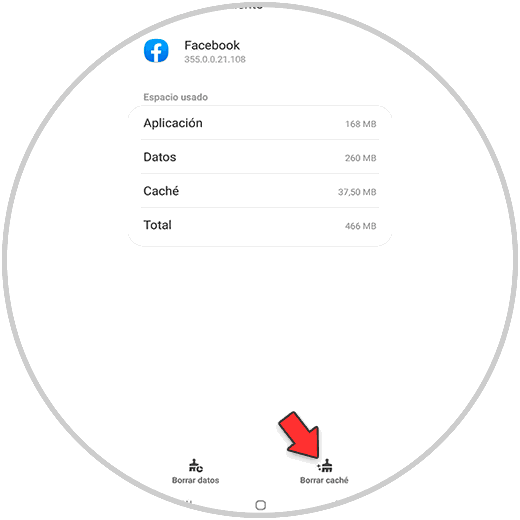
Task: Tap the Datos label text
Action: [x=160, y=157]
